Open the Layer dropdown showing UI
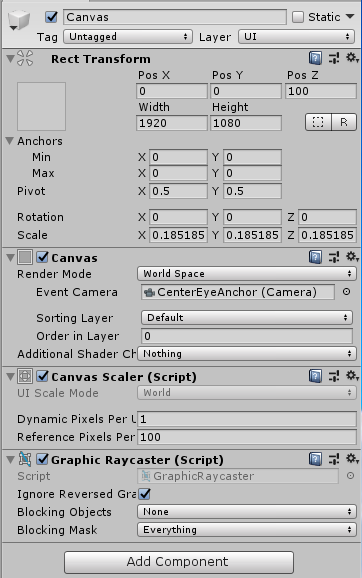Viewport: 362px width, 578px height. tap(296, 37)
